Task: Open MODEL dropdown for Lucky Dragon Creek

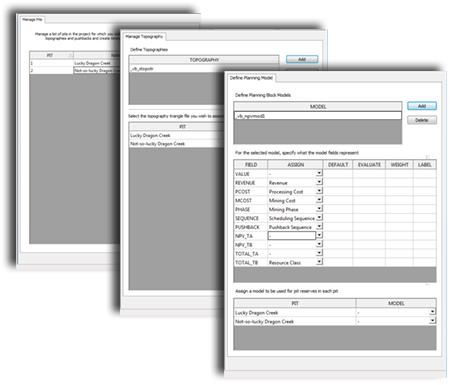Action: (432, 312)
